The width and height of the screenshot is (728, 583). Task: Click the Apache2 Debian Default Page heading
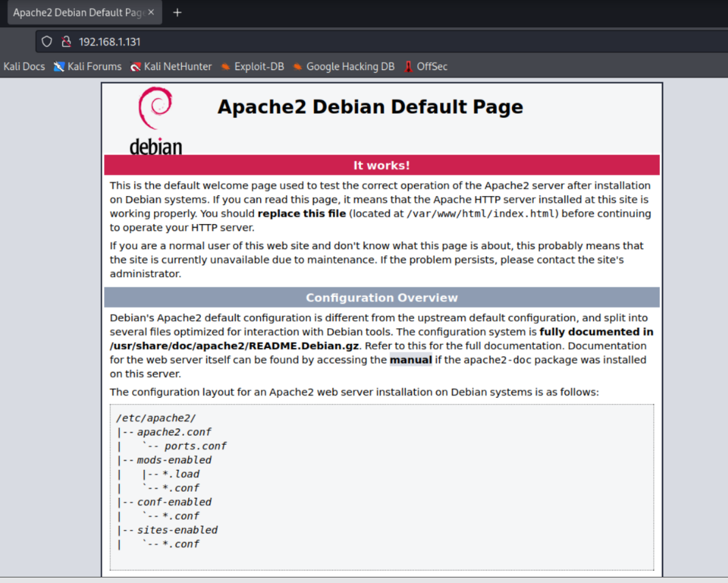[x=370, y=107]
